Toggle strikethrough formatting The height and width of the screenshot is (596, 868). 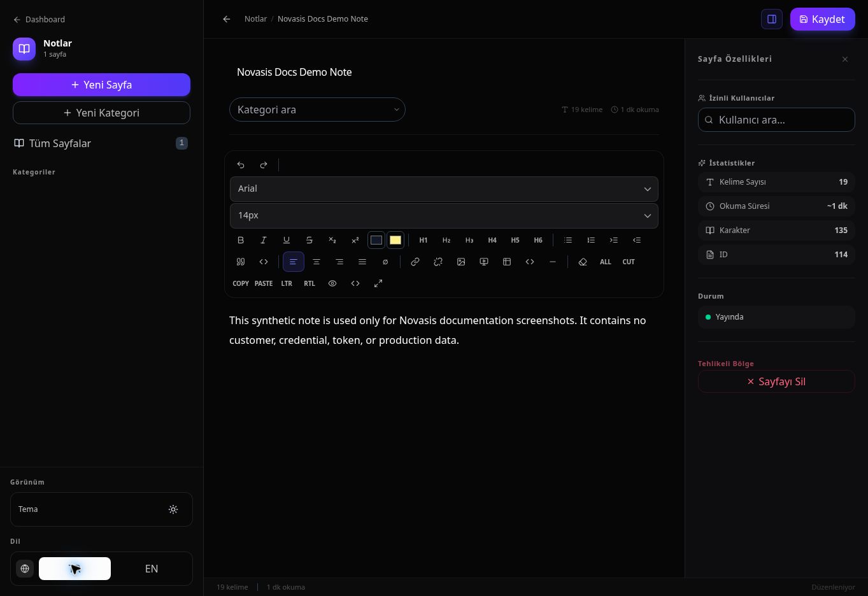coord(309,240)
